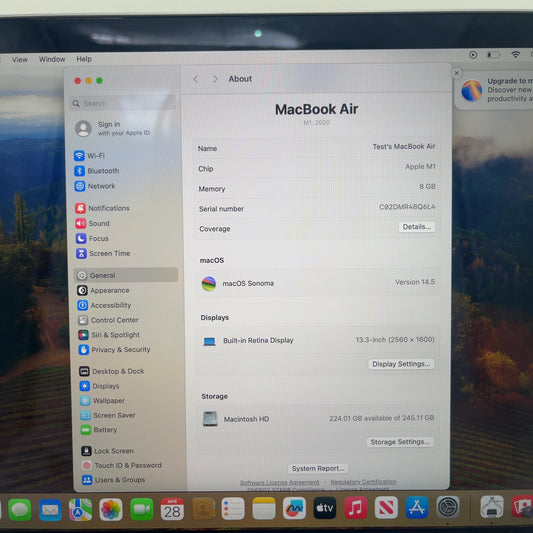The width and height of the screenshot is (533, 533).
Task: Open Photos from the Dock
Action: point(111,510)
